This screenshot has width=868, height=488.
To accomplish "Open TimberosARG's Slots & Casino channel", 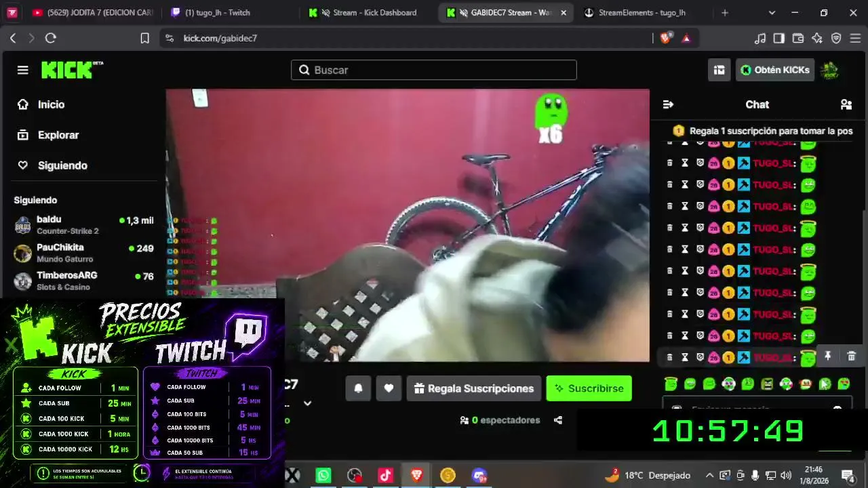I will (84, 281).
